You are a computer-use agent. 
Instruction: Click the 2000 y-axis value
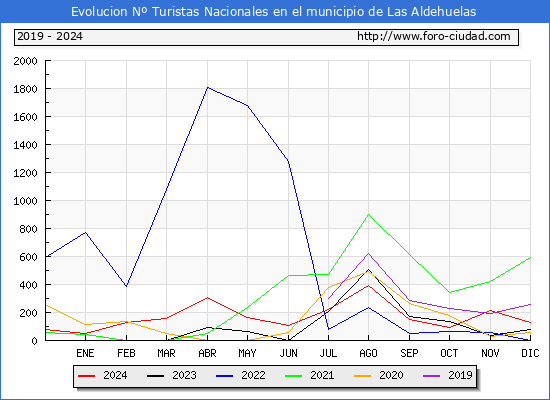(x=25, y=61)
